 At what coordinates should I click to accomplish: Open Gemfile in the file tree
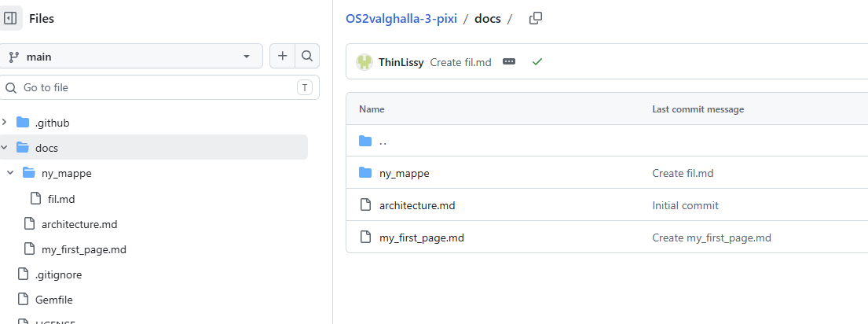53,300
